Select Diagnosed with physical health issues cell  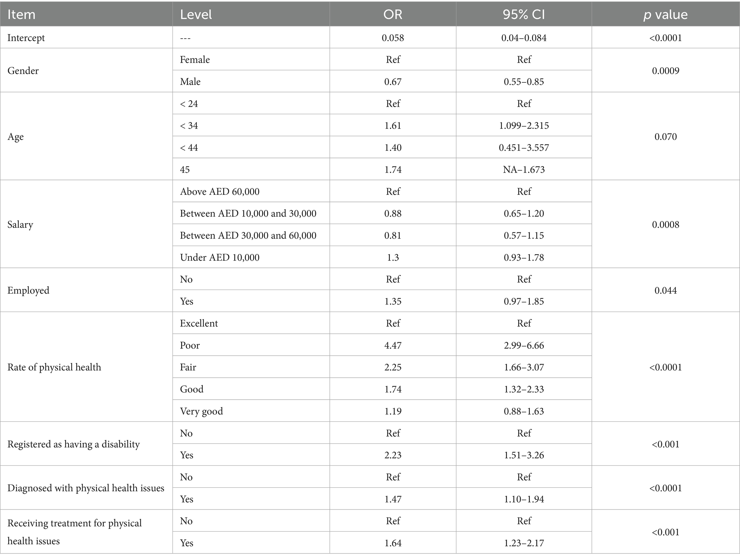click(x=86, y=488)
